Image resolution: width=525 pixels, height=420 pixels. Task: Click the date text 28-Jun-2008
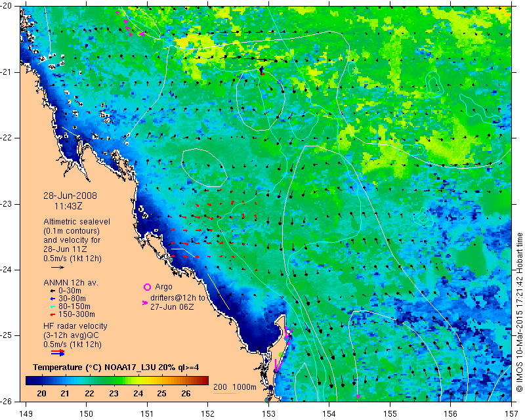pos(70,196)
